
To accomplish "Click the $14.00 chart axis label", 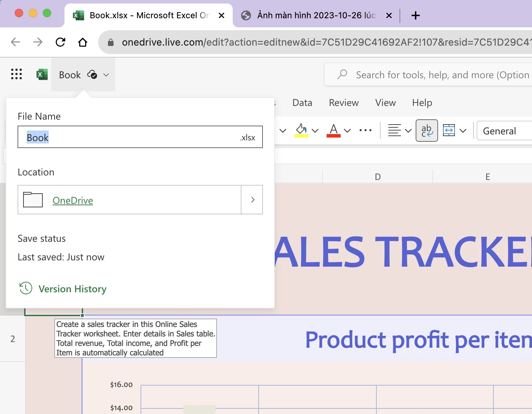I will tap(121, 408).
